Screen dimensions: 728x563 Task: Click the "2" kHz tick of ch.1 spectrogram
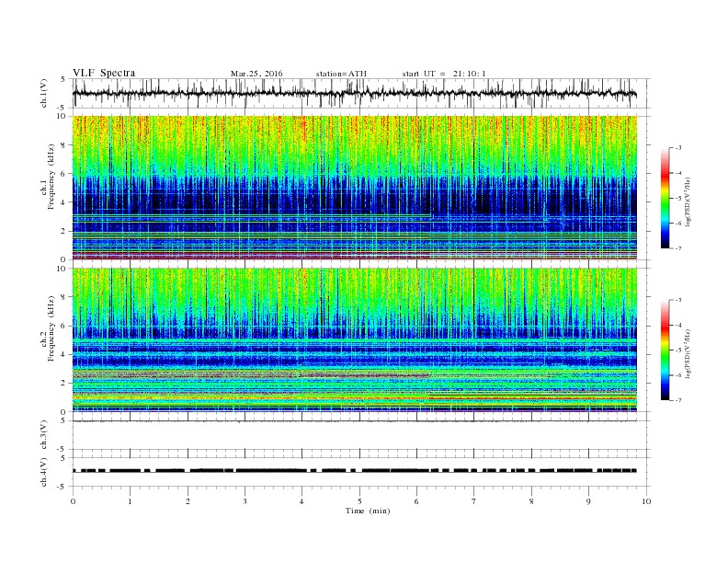pos(64,231)
